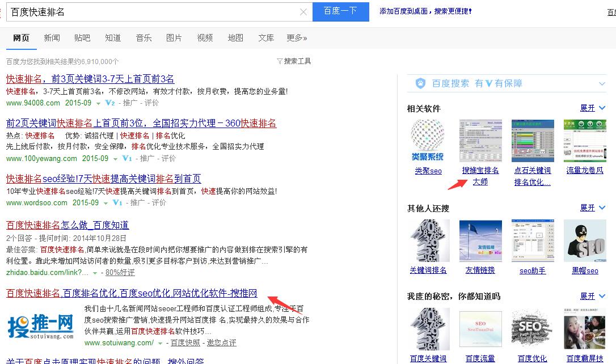
Task: Click the V1 badge of www.100yewang.com
Action: 127,158
